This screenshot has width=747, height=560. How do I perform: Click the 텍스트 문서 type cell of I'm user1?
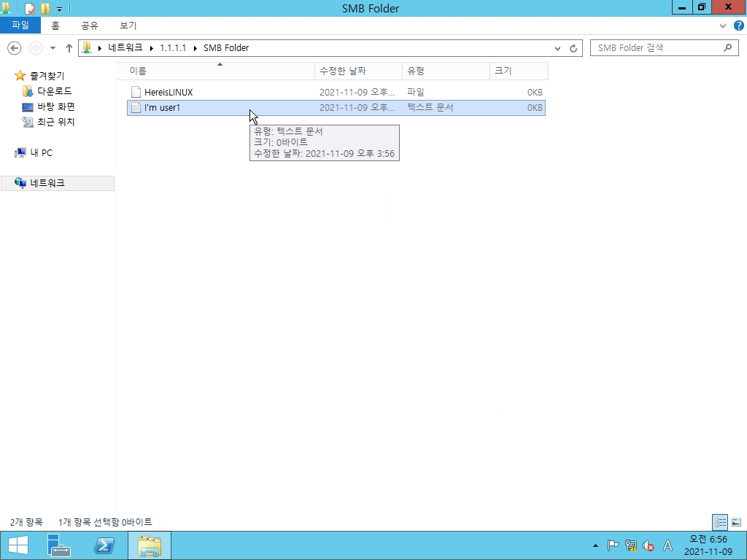(x=430, y=108)
